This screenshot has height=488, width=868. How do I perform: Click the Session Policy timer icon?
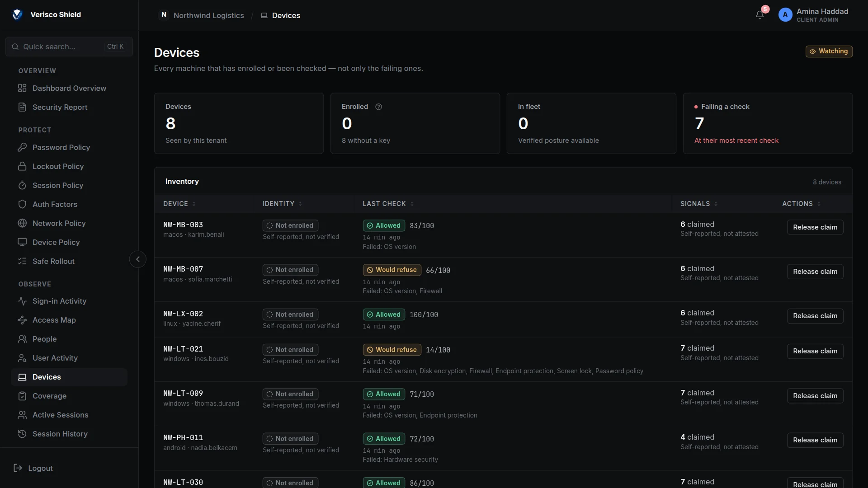click(22, 185)
